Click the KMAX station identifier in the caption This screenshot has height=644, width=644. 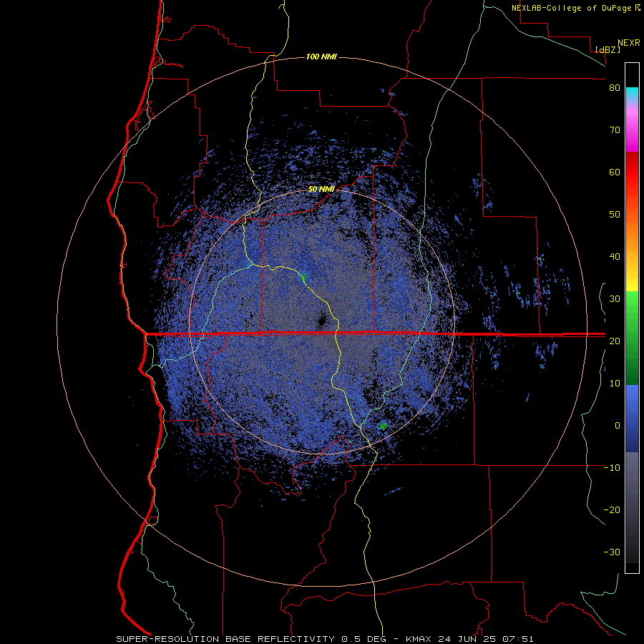point(419,639)
